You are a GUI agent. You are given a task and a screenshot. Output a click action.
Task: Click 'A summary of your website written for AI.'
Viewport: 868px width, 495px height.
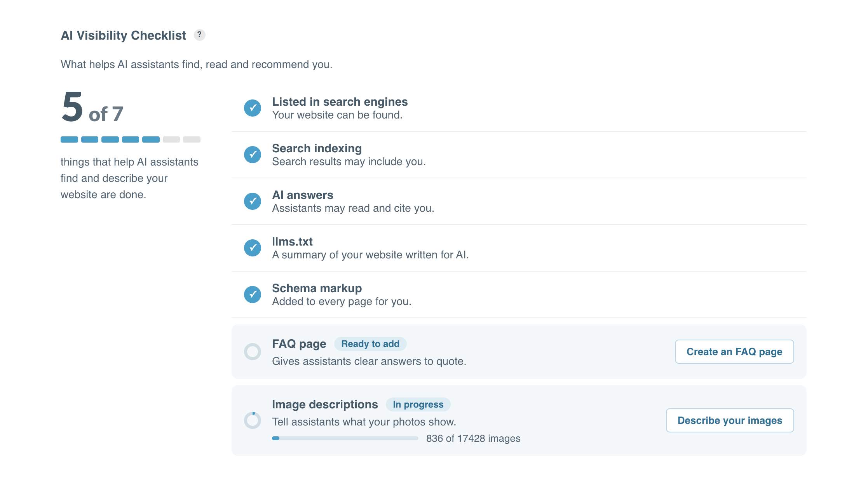(370, 255)
